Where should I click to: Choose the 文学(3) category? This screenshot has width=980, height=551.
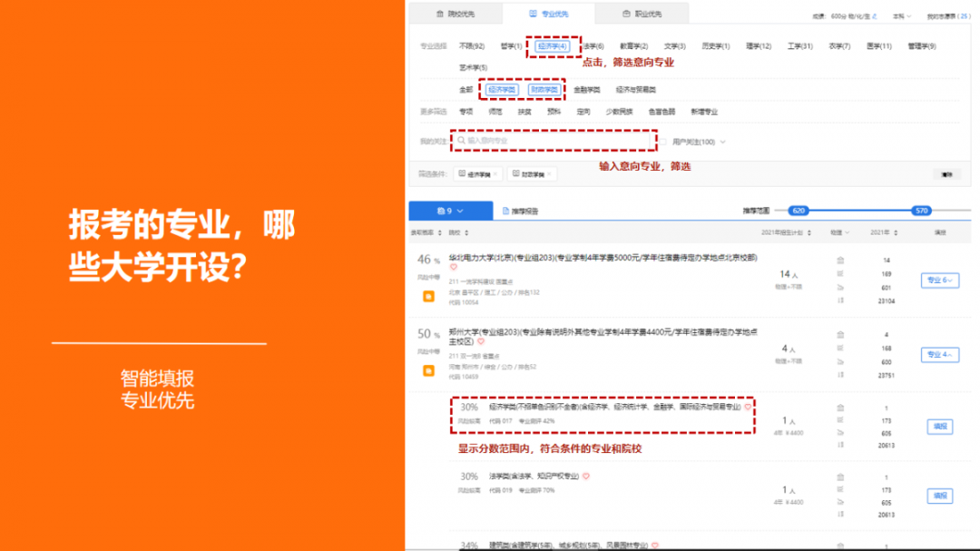coord(674,46)
